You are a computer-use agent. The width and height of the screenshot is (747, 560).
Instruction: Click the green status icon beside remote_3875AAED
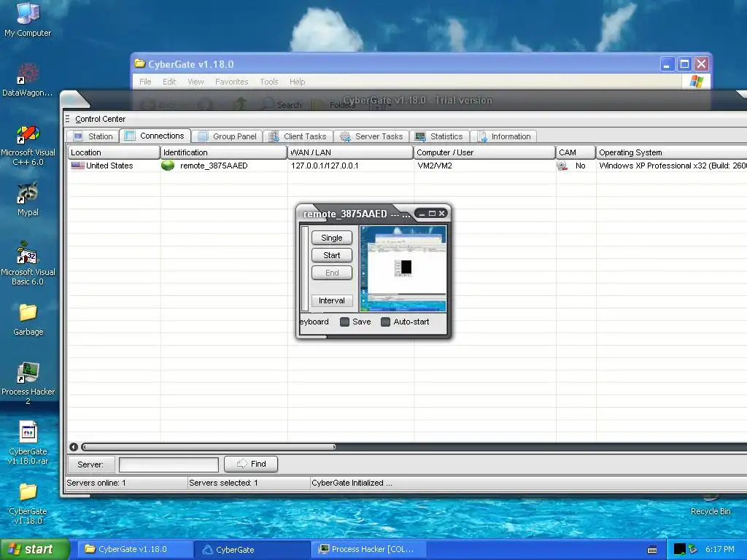pyautogui.click(x=168, y=166)
